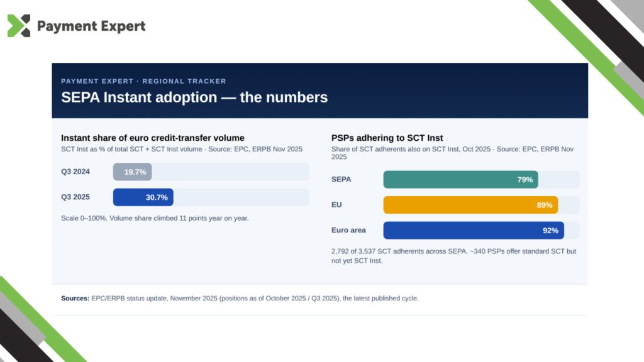644x362 pixels.
Task: Click the PSPs adhering to SCT Inst heading
Action: tap(387, 138)
